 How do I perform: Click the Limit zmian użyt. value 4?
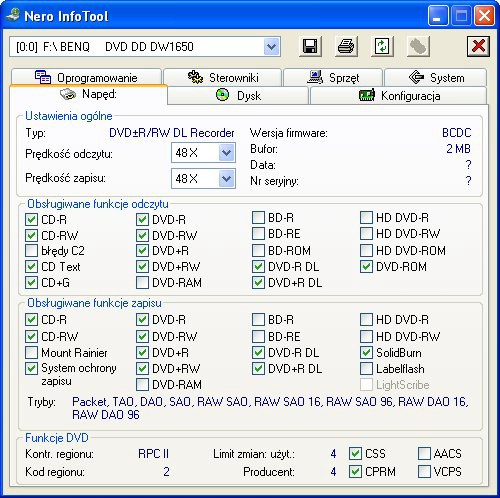click(333, 454)
